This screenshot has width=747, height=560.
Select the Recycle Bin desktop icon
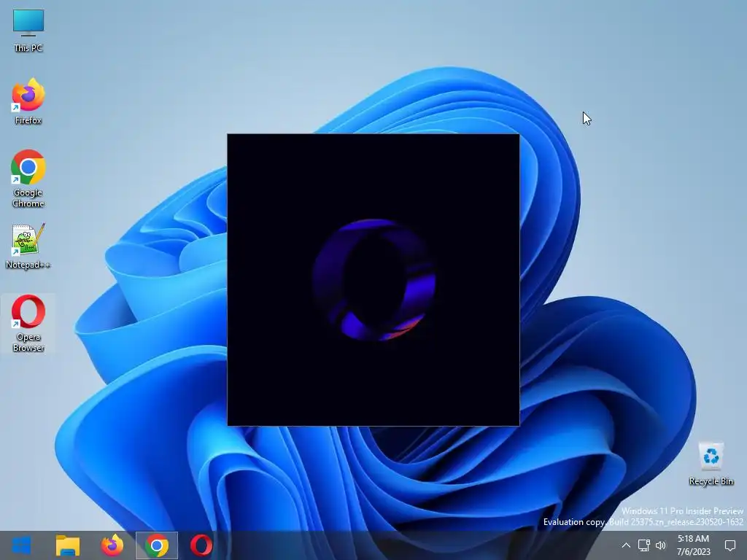711,464
